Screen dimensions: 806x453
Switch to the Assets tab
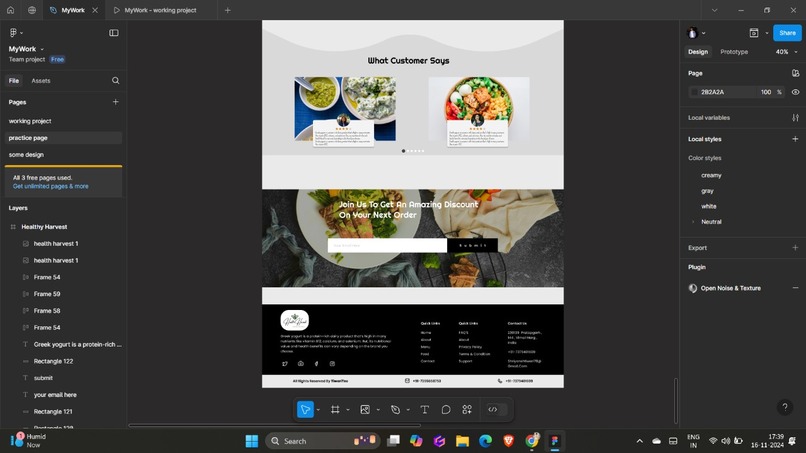[x=41, y=81]
